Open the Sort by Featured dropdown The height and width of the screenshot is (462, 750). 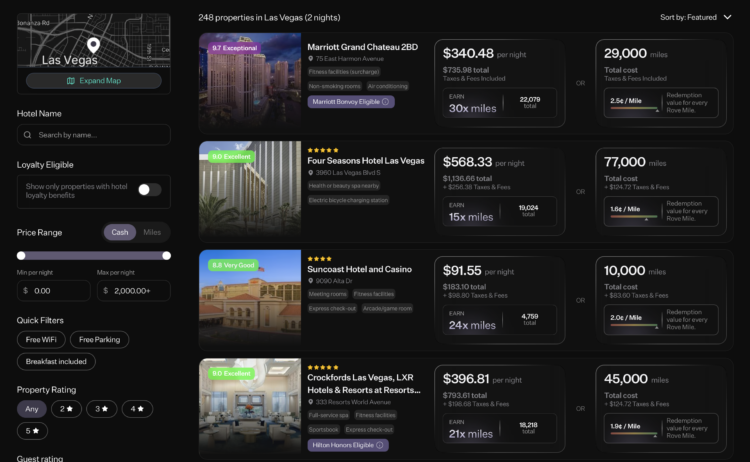[x=695, y=17]
